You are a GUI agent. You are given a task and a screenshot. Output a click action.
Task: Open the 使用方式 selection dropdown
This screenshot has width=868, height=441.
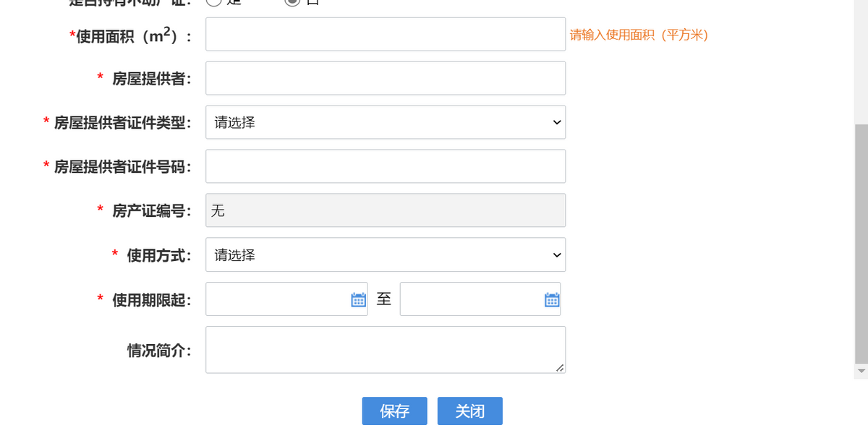coord(386,254)
